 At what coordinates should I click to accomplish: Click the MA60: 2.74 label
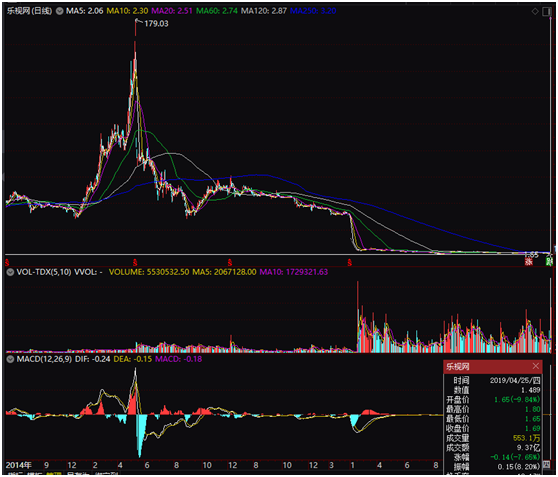coord(217,11)
